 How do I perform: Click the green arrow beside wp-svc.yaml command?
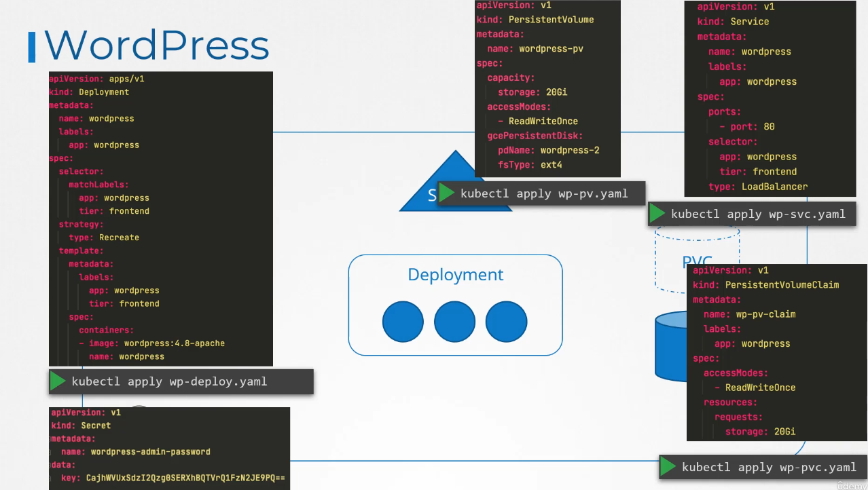coord(657,214)
